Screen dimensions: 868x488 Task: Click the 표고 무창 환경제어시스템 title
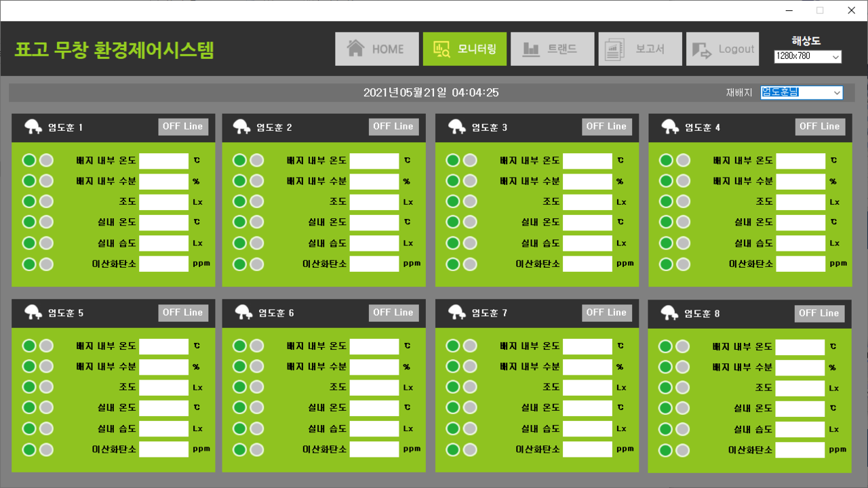click(x=114, y=49)
